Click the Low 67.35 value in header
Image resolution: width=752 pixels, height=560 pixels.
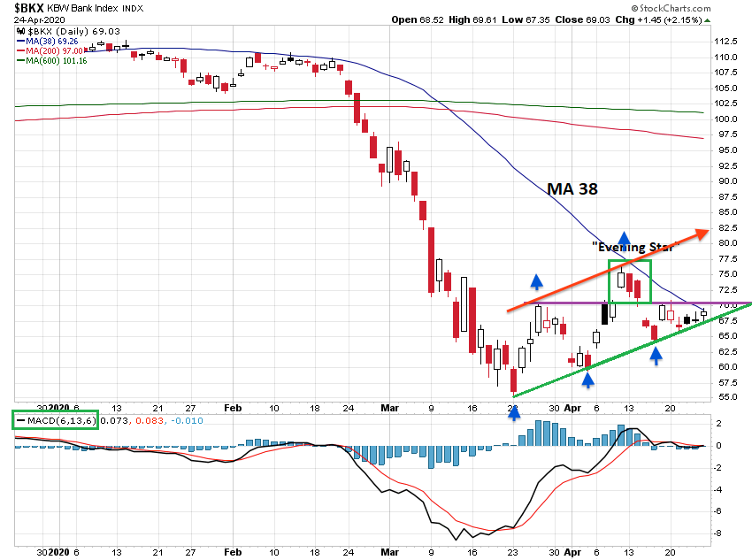click(526, 19)
